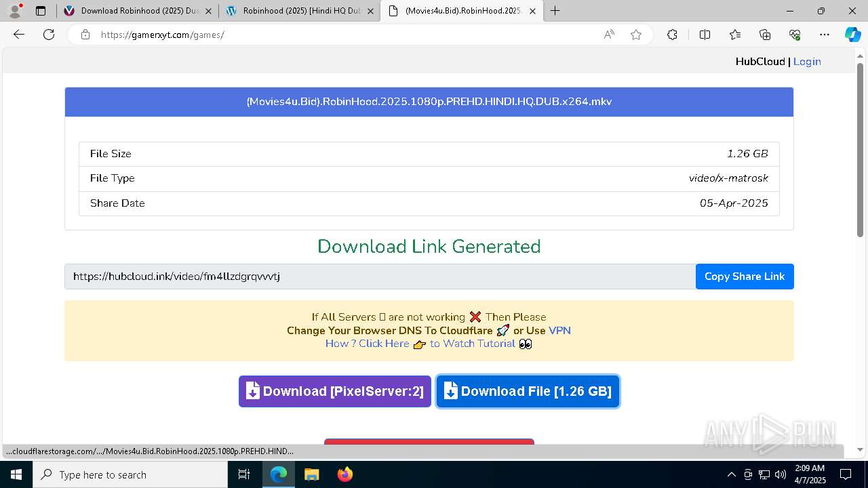868x488 pixels.
Task: Open the notification center icon
Action: coord(846,474)
